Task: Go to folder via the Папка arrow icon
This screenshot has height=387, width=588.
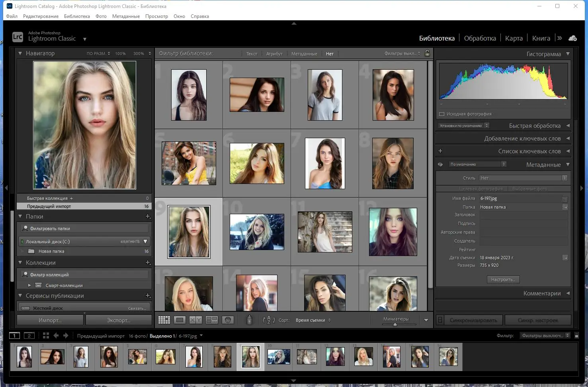Action: (565, 207)
